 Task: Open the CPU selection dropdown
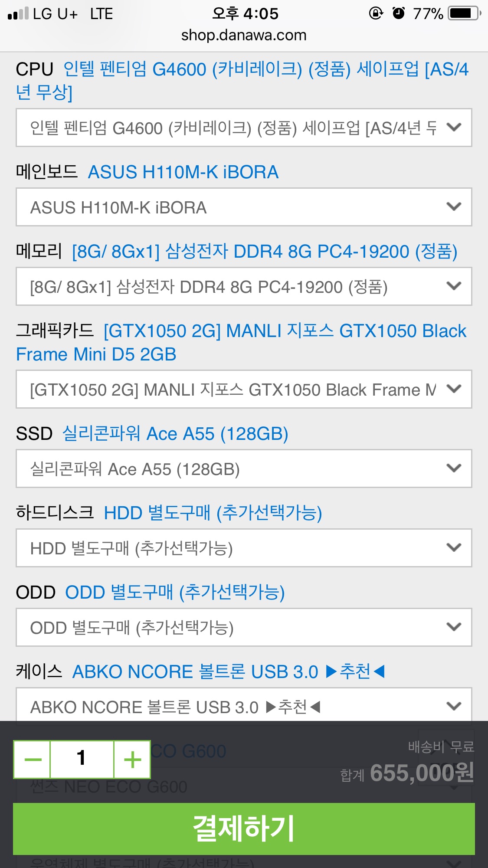click(244, 128)
